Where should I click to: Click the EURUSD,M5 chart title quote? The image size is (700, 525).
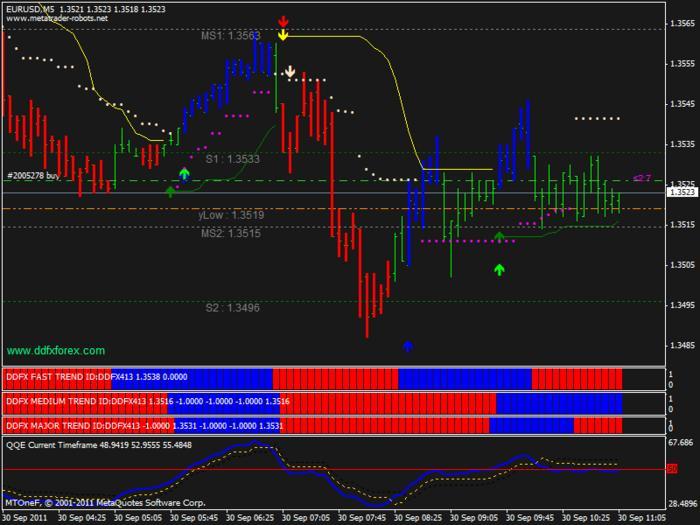[x=85, y=9]
